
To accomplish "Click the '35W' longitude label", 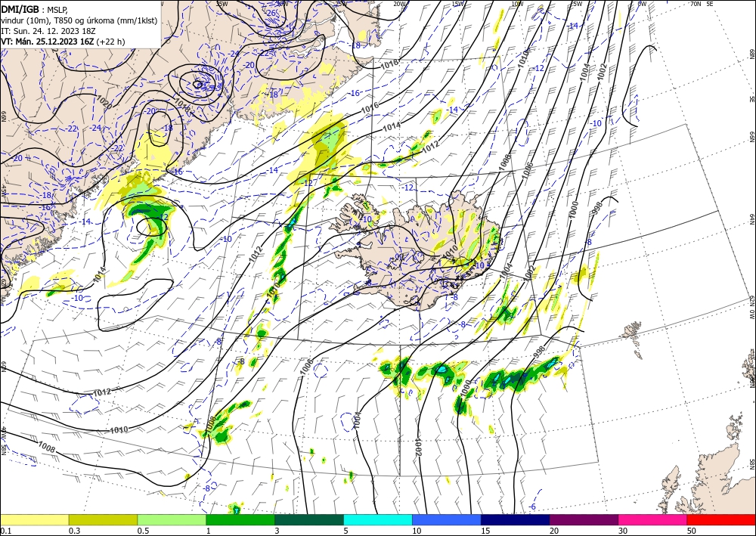I will (x=222, y=3).
